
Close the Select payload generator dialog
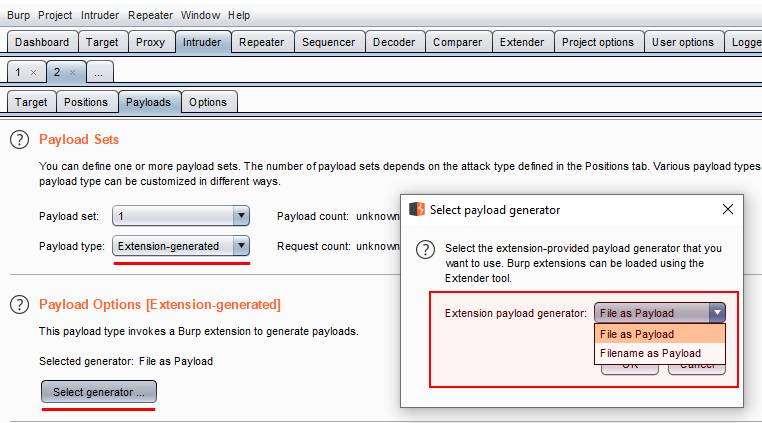(x=727, y=209)
